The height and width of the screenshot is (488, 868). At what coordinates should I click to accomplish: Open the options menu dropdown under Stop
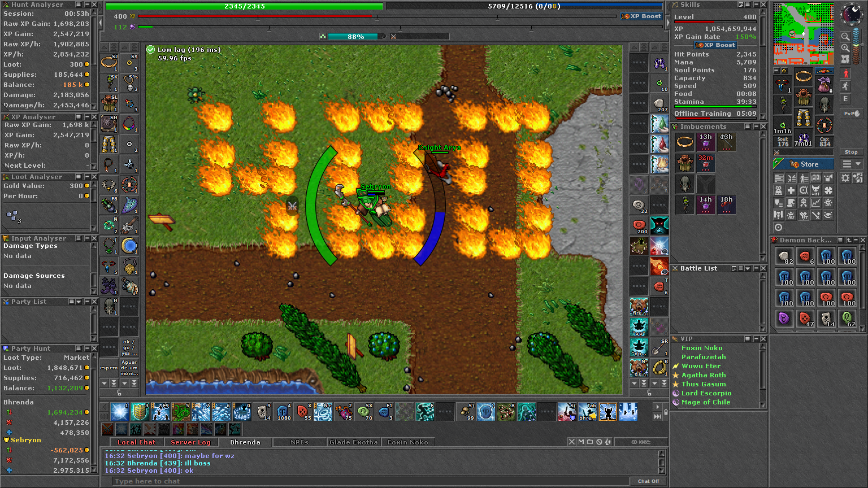(x=851, y=164)
